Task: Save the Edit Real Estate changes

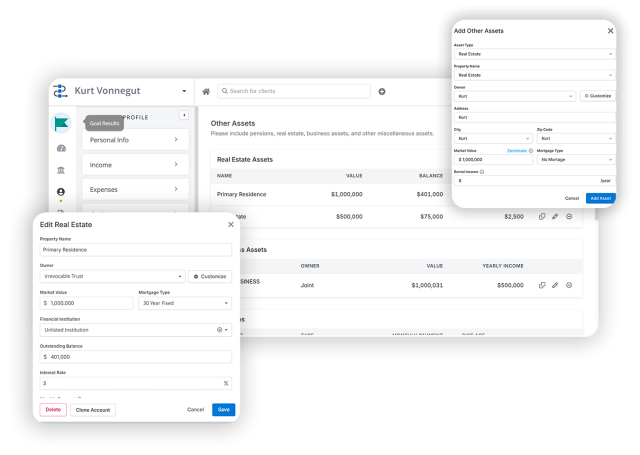Action: pos(224,410)
